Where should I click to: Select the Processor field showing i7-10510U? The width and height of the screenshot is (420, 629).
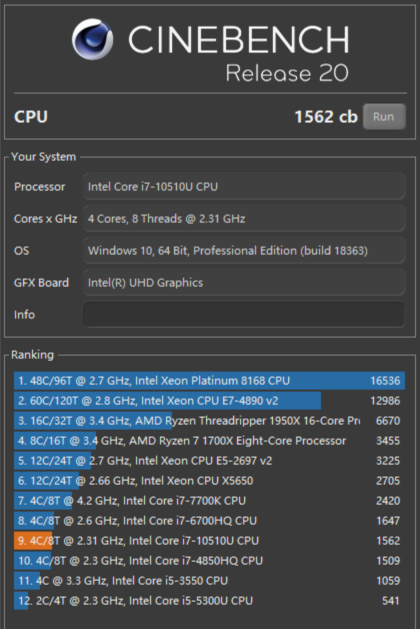point(244,187)
